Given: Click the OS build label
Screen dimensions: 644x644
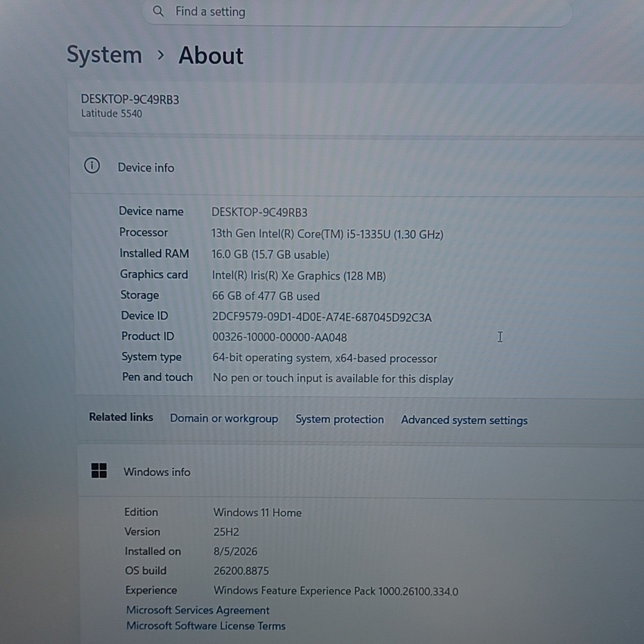Looking at the screenshot, I should point(146,571).
